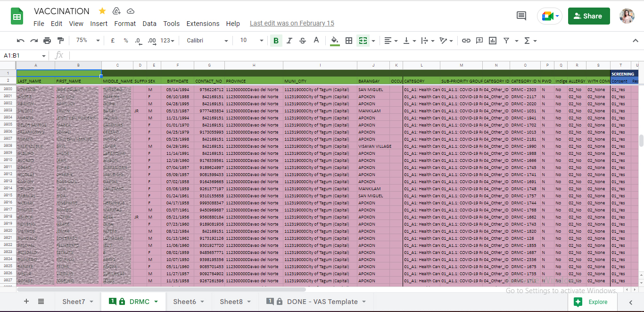Open the zoom 75% dropdown
The width and height of the screenshot is (644, 312).
point(88,41)
